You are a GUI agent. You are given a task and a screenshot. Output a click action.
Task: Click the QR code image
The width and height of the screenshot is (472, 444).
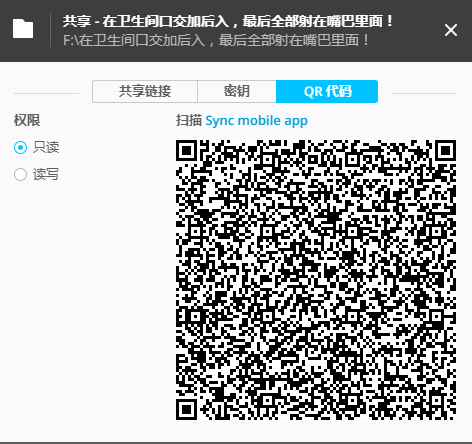[x=316, y=280]
